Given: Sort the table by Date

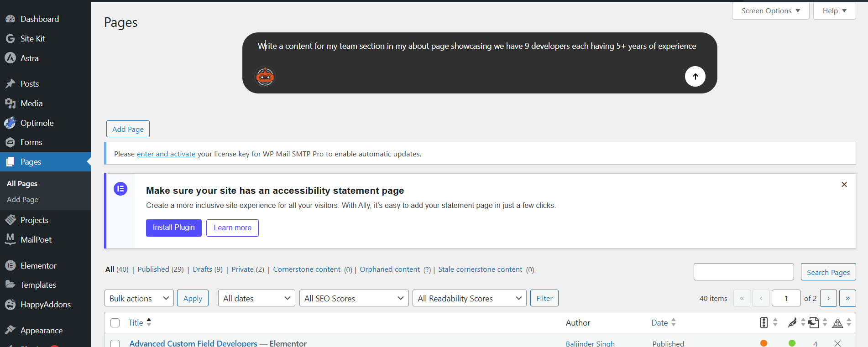Looking at the screenshot, I should 664,323.
